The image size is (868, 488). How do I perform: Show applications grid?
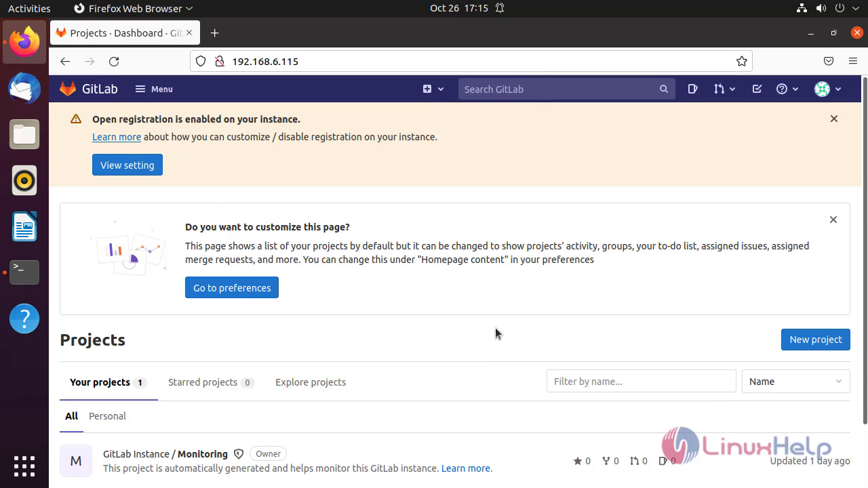24,466
